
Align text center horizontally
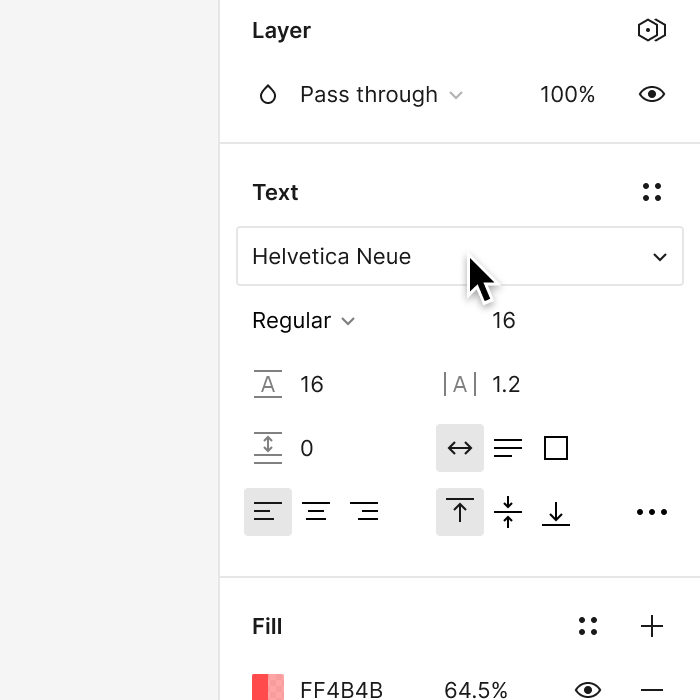click(x=316, y=512)
